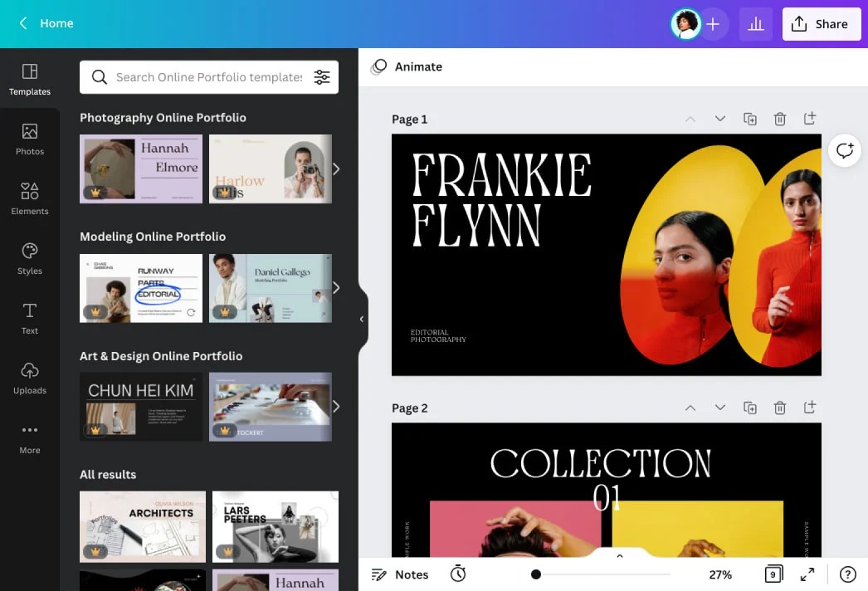The height and width of the screenshot is (591, 868).
Task: Open search filter options
Action: 322,76
